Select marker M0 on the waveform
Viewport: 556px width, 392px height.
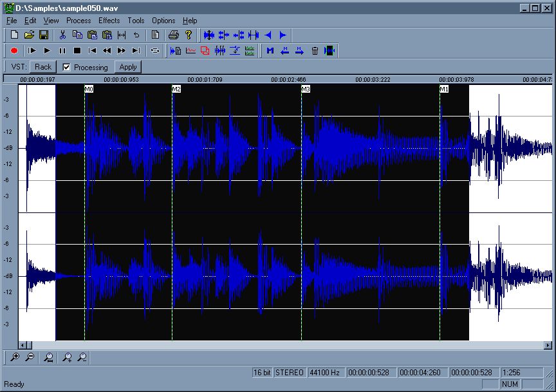[89, 89]
